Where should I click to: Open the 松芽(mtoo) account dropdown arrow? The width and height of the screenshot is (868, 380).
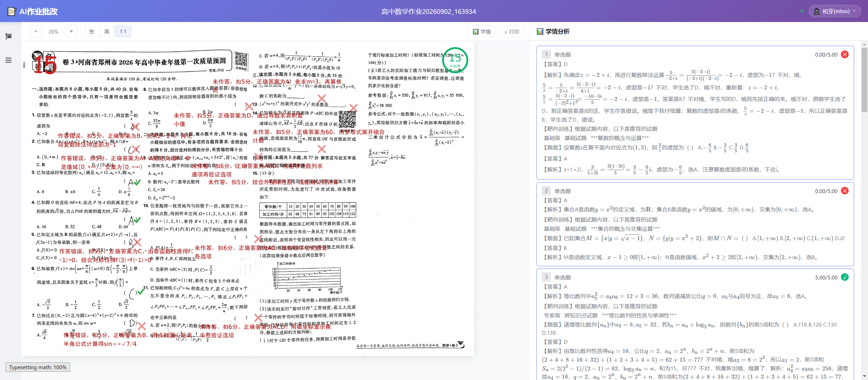tap(854, 11)
